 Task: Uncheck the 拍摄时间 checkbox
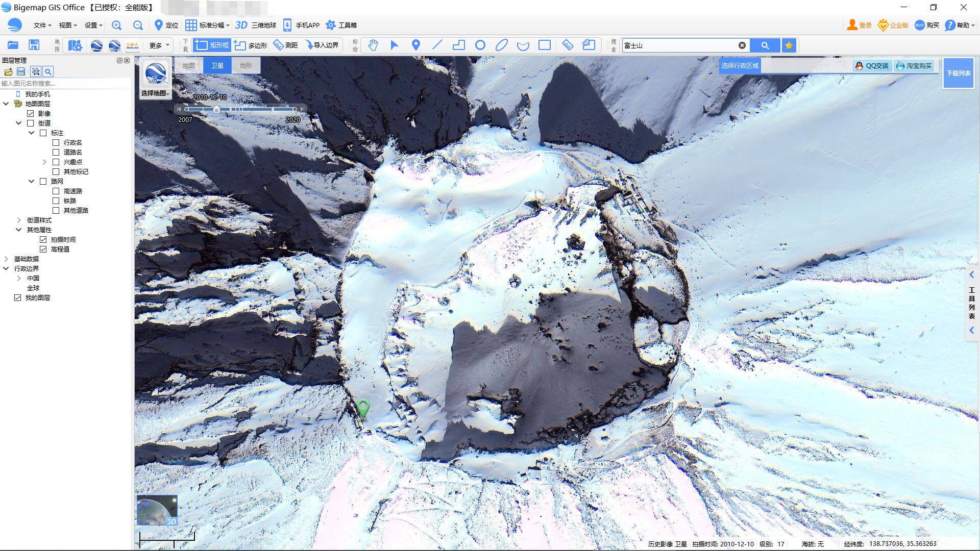point(43,239)
